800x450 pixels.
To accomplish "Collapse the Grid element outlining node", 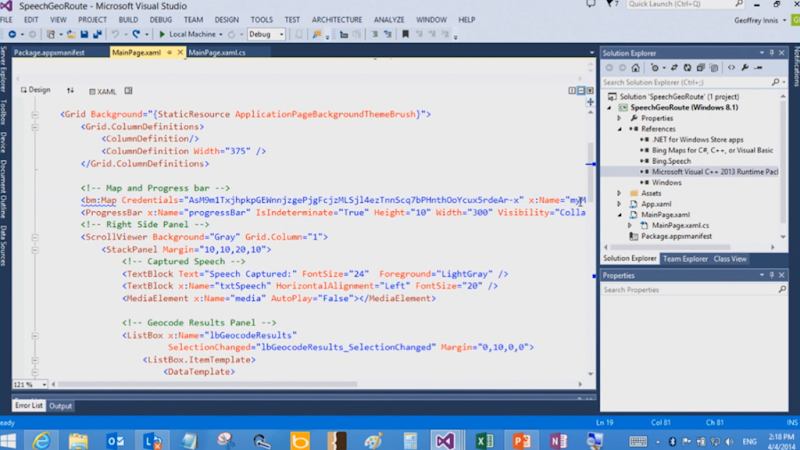I will tap(35, 115).
